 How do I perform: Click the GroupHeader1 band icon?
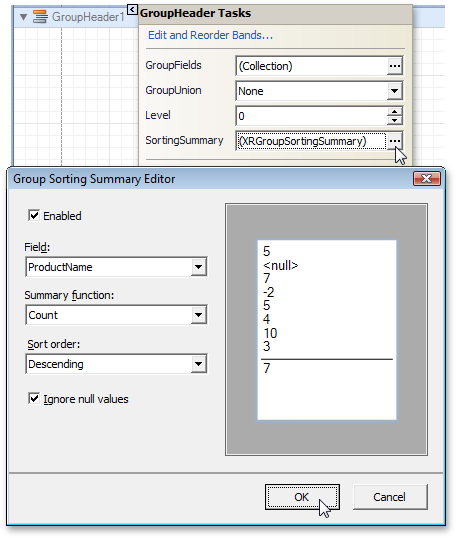pos(40,17)
